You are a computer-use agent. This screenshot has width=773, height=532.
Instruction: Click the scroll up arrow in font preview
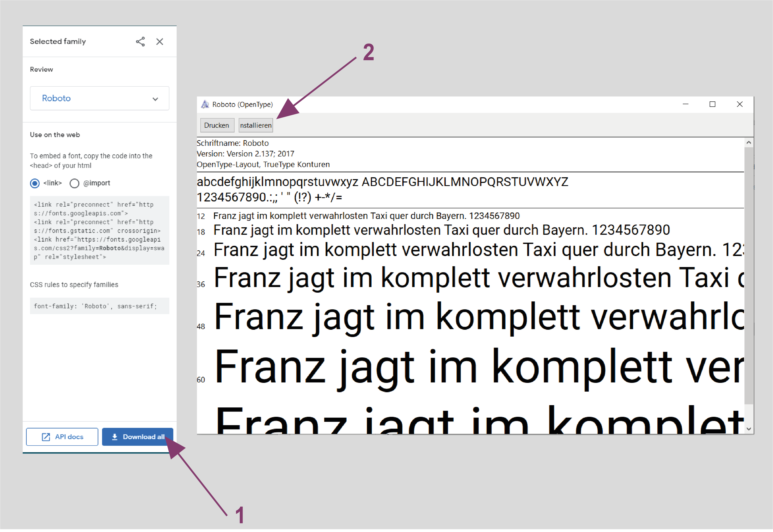click(749, 143)
